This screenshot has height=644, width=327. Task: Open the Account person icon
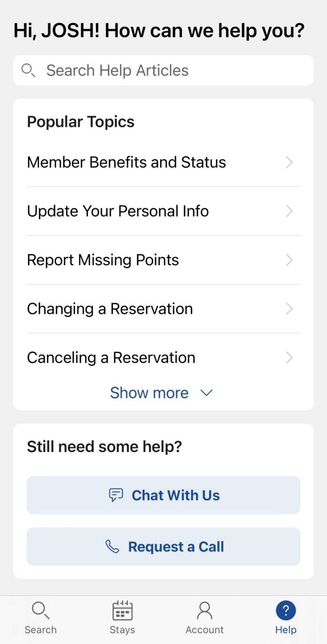(x=204, y=611)
